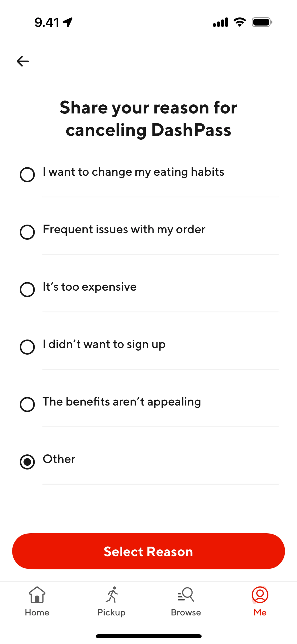
Task: Switch to the Home tab label
Action: click(x=37, y=612)
